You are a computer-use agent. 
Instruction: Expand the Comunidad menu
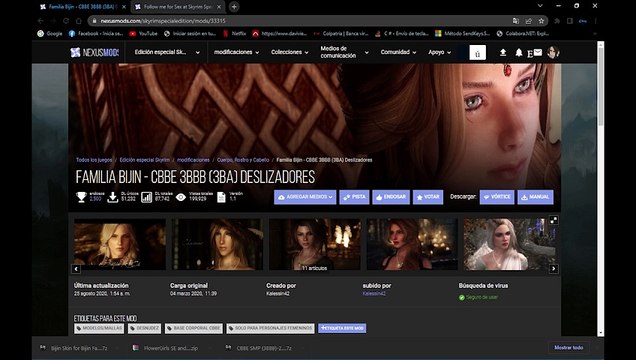(398, 52)
